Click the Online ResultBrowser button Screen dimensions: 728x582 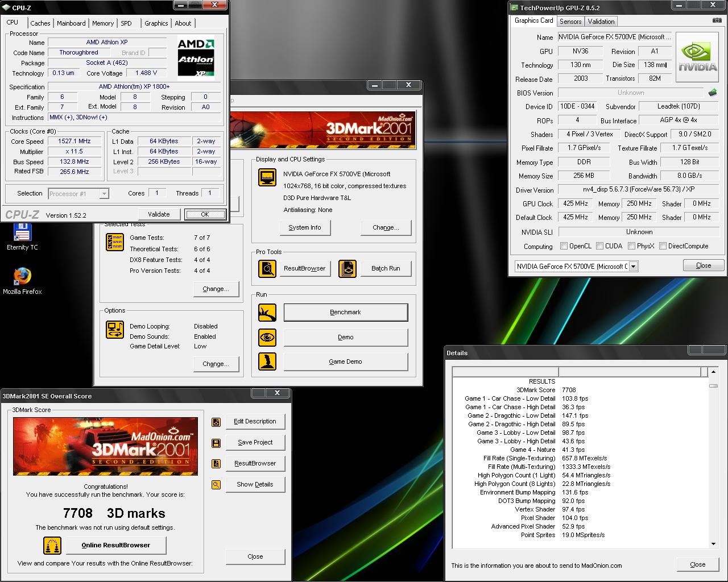coord(116,545)
